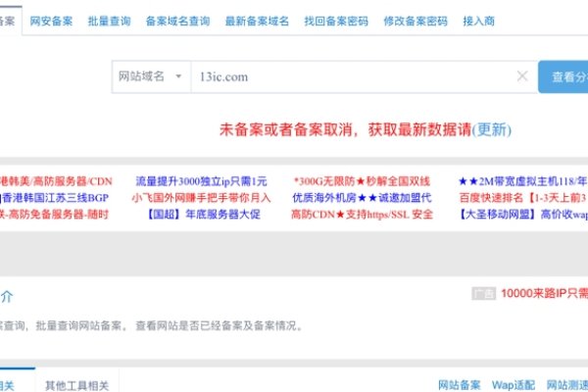Screen dimensions: 588x392
Task: Open the 香港韩国江苏三线BGP ad link
Action: point(54,198)
